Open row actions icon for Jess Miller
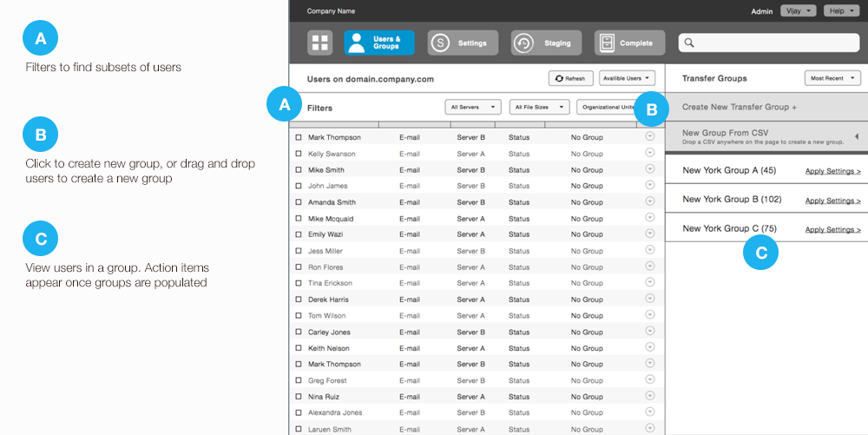Viewport: 868px width, 435px height. click(x=650, y=250)
